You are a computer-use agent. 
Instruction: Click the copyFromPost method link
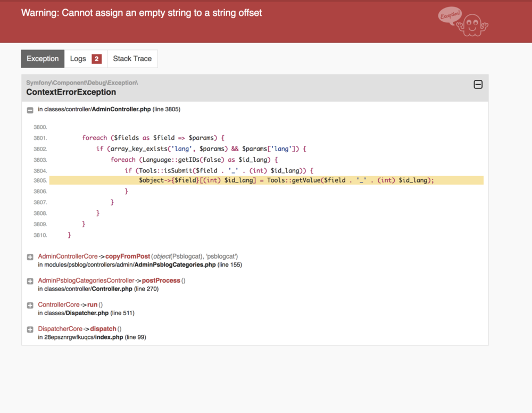pos(128,256)
